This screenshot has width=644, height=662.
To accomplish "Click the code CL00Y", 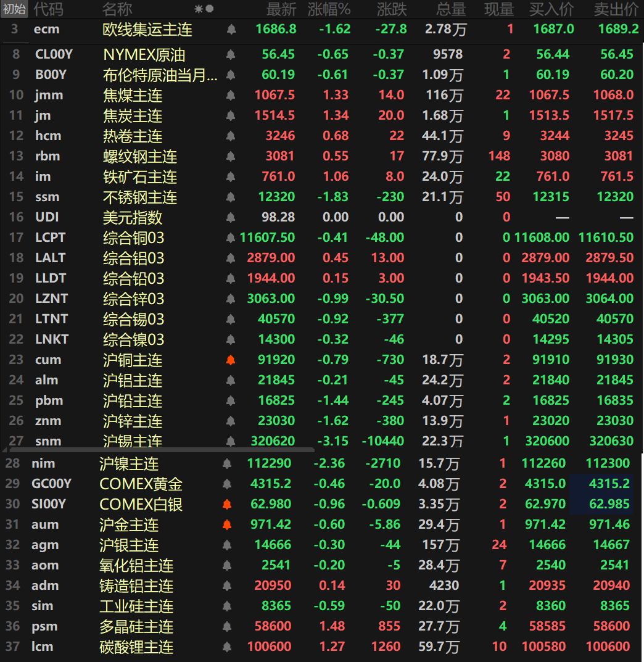I will (54, 54).
